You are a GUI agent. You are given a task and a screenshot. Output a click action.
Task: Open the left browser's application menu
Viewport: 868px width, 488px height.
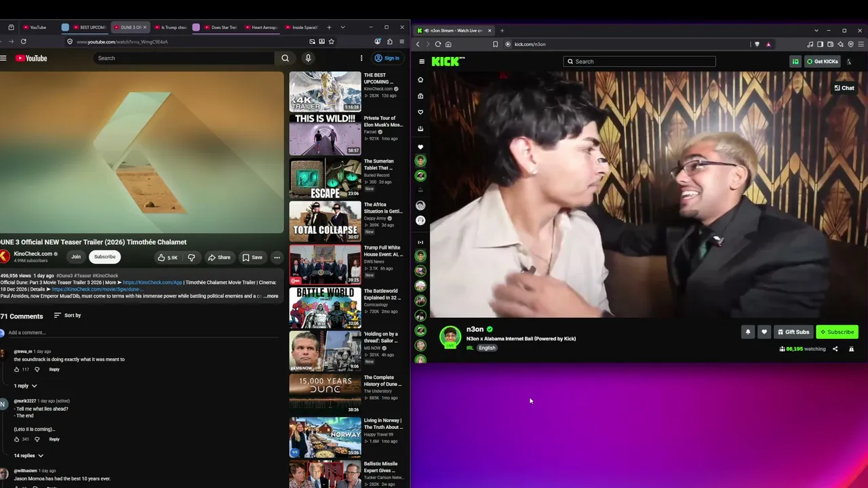click(401, 41)
